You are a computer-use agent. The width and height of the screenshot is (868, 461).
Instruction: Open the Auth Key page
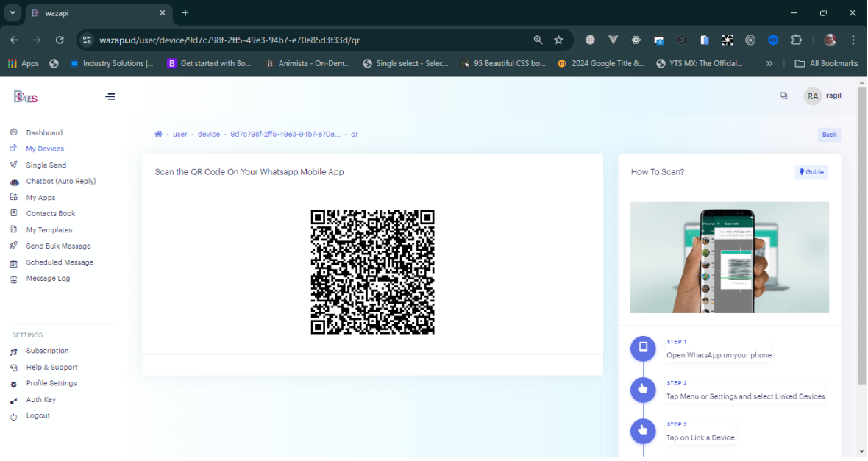40,400
